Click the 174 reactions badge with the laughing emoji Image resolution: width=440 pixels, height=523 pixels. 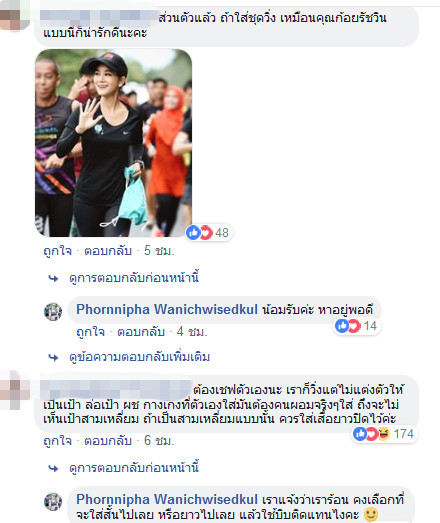point(384,434)
